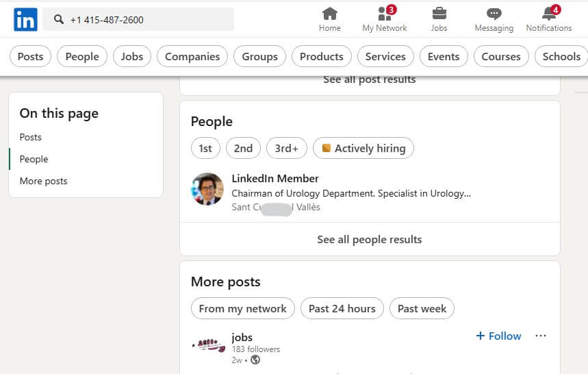Filter results by Posts
This screenshot has width=588, height=374.
click(30, 56)
